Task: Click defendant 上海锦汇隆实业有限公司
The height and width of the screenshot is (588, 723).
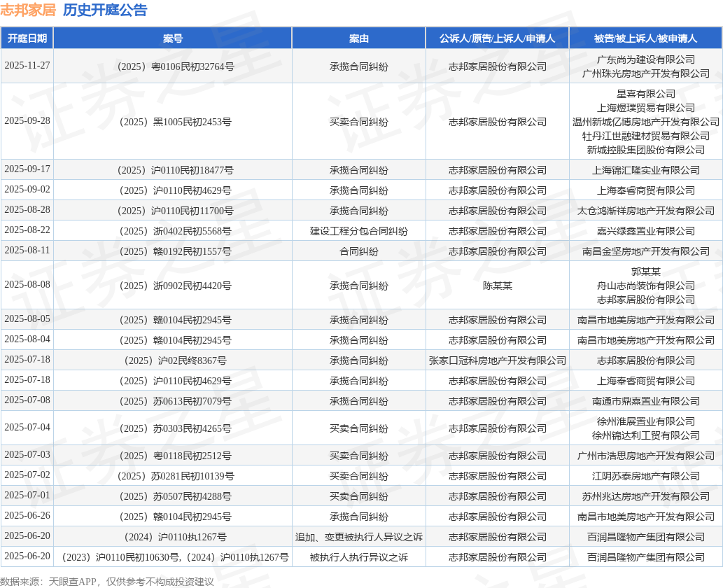Action: tap(646, 171)
